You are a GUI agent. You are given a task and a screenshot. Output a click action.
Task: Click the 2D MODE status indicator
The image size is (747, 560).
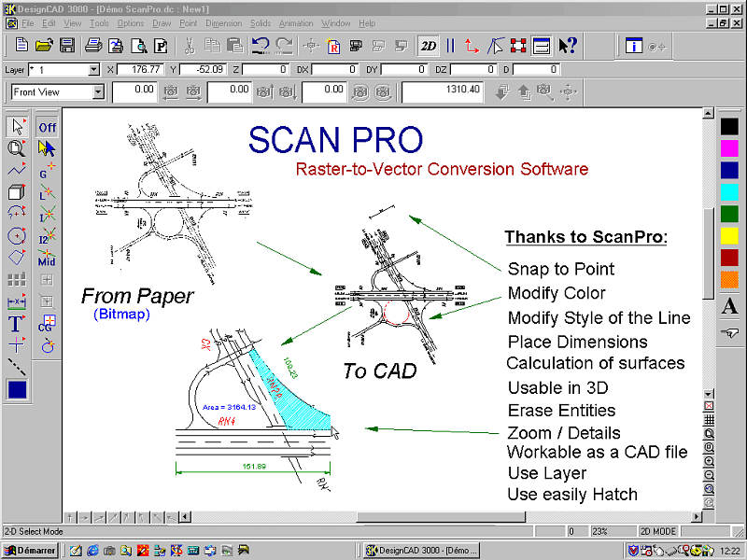[x=658, y=531]
